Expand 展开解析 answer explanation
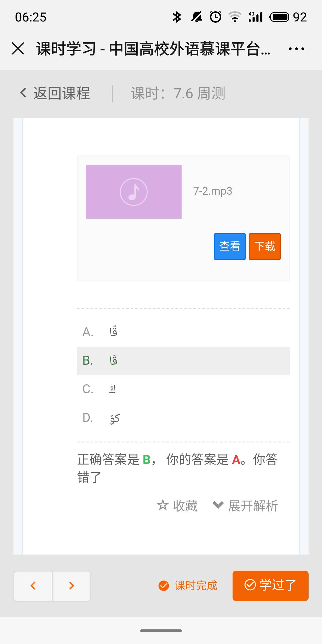 (245, 506)
